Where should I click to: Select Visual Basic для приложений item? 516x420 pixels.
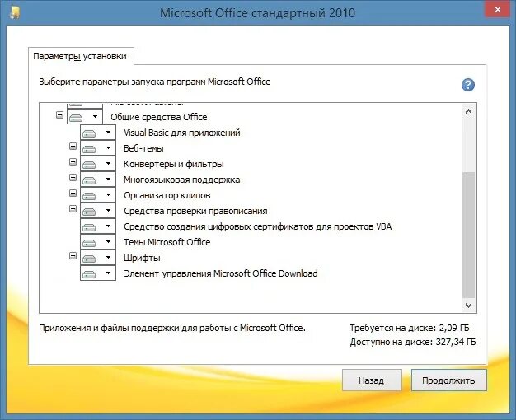(182, 133)
